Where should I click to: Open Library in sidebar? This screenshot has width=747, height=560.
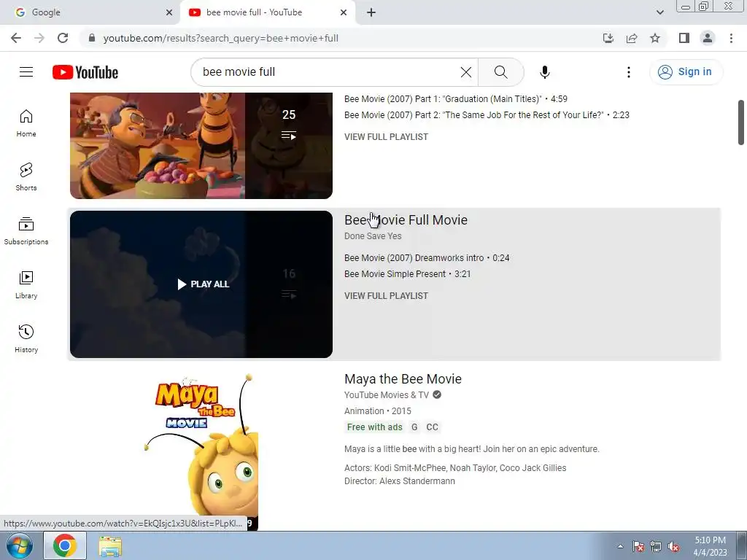26,285
